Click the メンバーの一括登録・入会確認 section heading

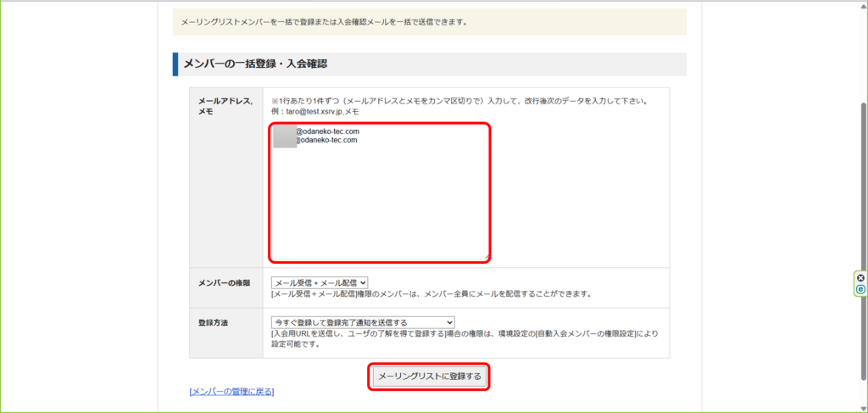[x=255, y=64]
